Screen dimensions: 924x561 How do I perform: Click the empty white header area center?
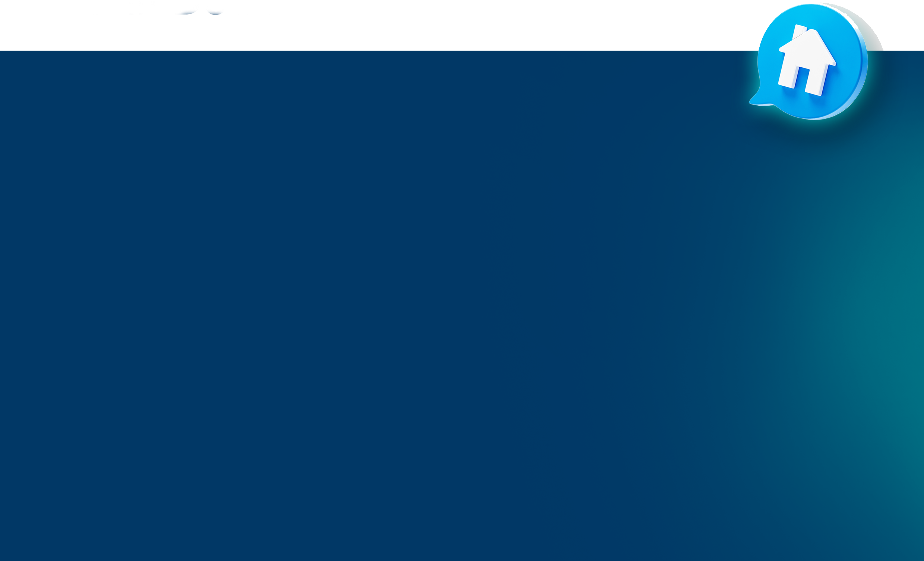pyautogui.click(x=462, y=25)
